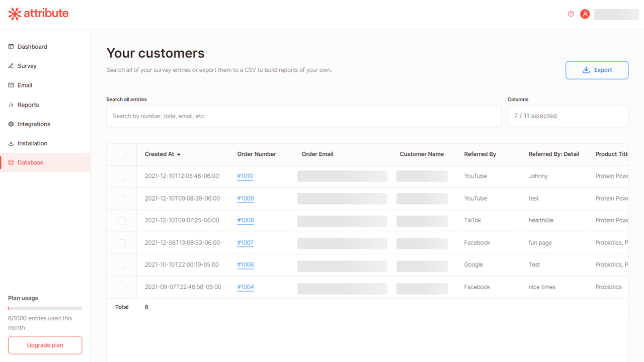The image size is (644, 362).
Task: Switch to the Database menu entry
Action: [32, 162]
